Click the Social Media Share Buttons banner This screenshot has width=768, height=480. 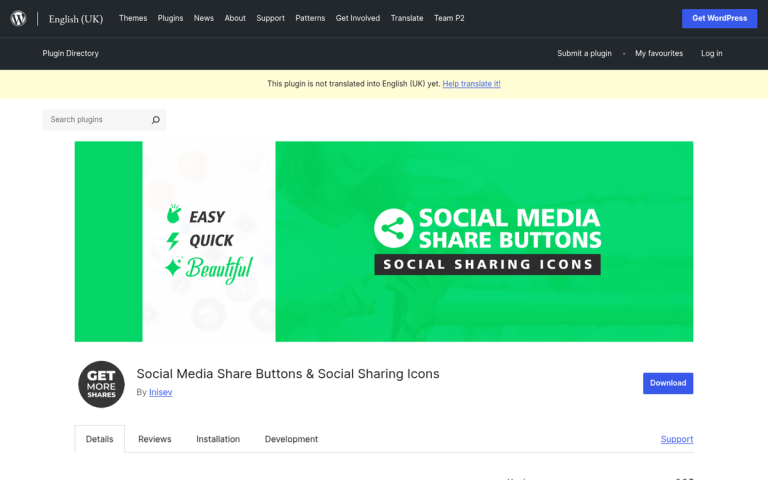(x=384, y=241)
